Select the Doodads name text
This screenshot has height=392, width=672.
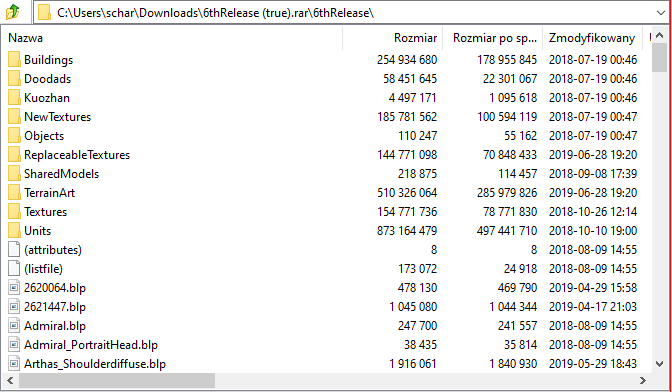click(48, 78)
